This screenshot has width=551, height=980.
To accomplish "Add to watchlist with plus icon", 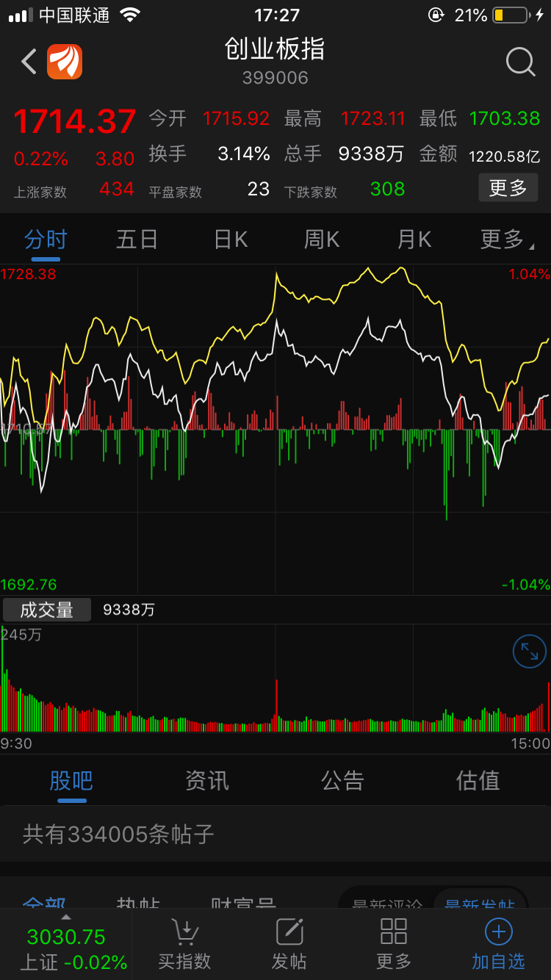I will coord(498,932).
